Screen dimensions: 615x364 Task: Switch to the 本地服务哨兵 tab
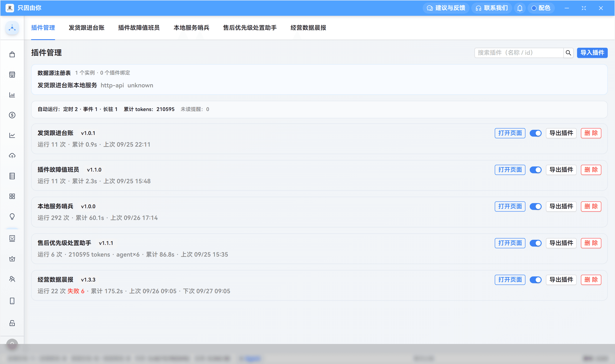191,28
